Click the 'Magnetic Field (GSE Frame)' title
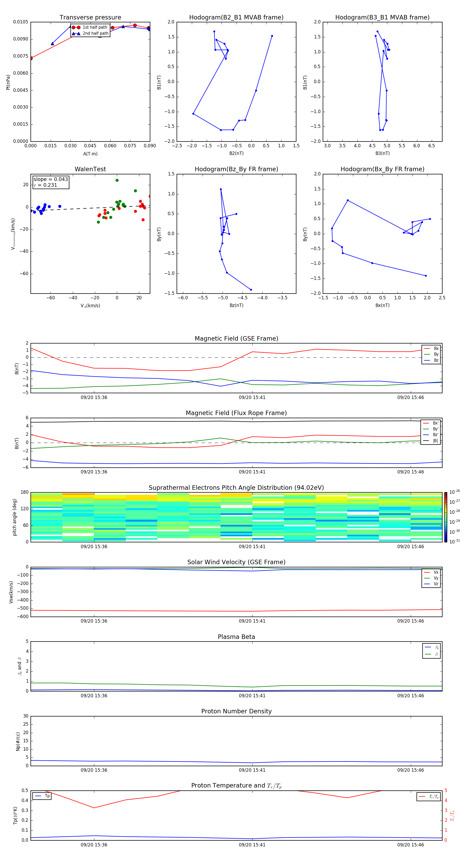Image resolution: width=473 pixels, height=868 pixels. 236,339
